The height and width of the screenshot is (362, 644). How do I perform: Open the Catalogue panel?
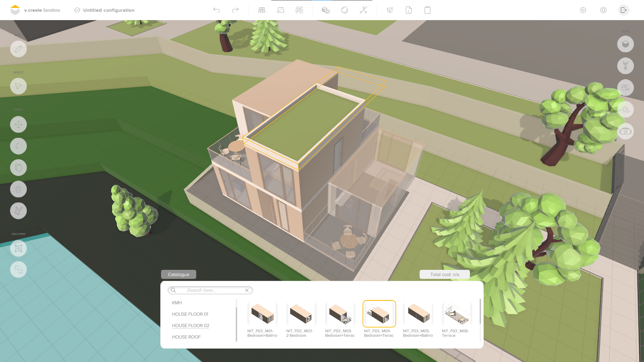[178, 274]
